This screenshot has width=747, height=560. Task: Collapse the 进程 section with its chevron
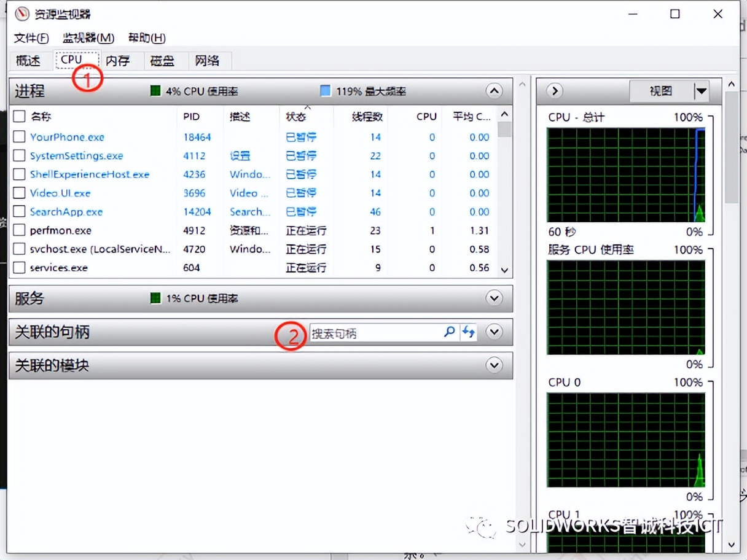point(494,91)
